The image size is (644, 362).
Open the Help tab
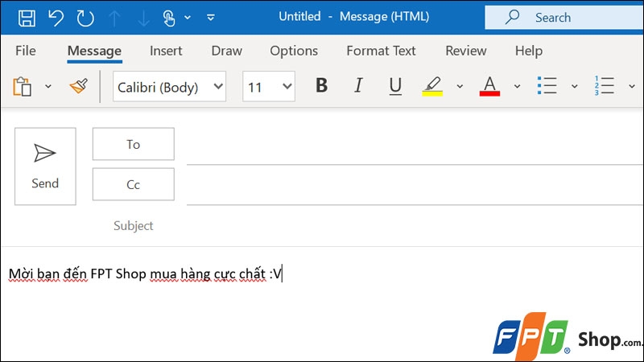(529, 51)
